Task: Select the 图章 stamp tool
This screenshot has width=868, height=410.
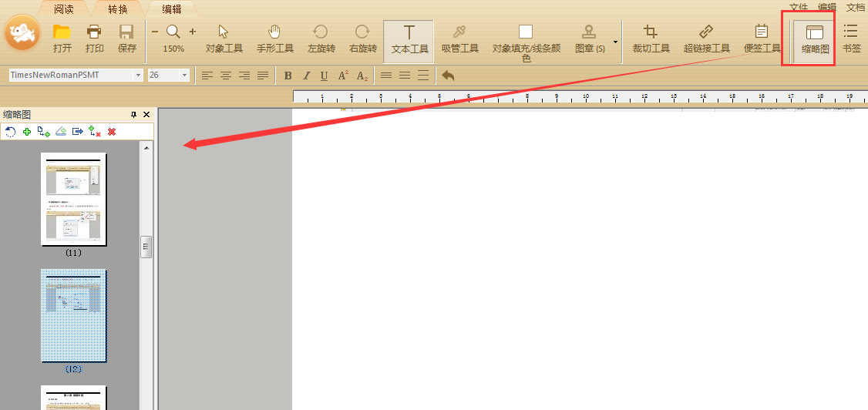Action: pos(590,39)
